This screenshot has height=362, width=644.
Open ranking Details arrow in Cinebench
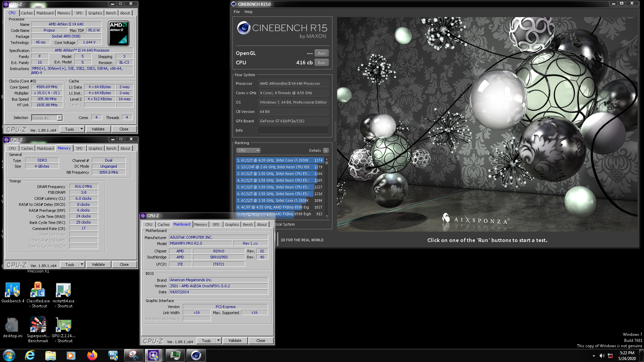pyautogui.click(x=326, y=150)
